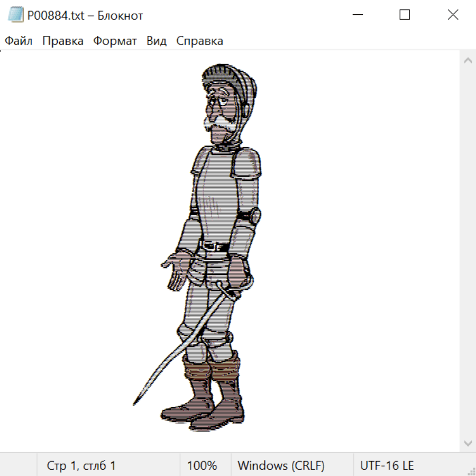Open the Правка menu
The image size is (476, 476).
click(x=63, y=41)
